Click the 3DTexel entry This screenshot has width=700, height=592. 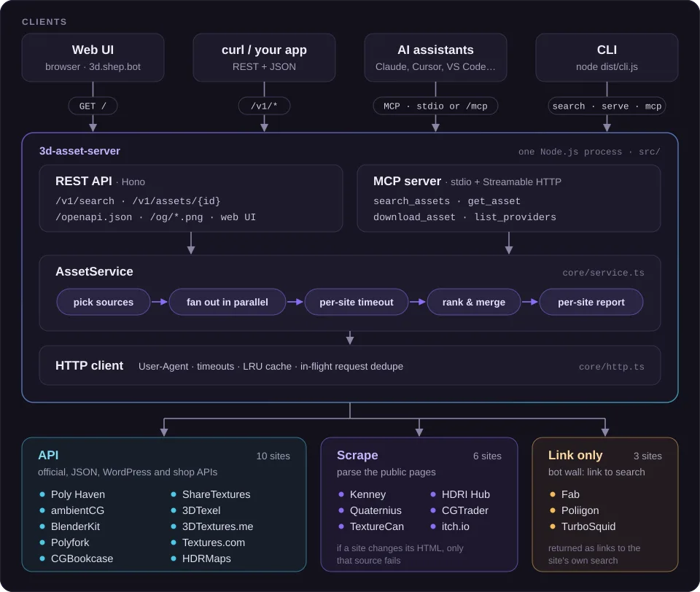(201, 510)
